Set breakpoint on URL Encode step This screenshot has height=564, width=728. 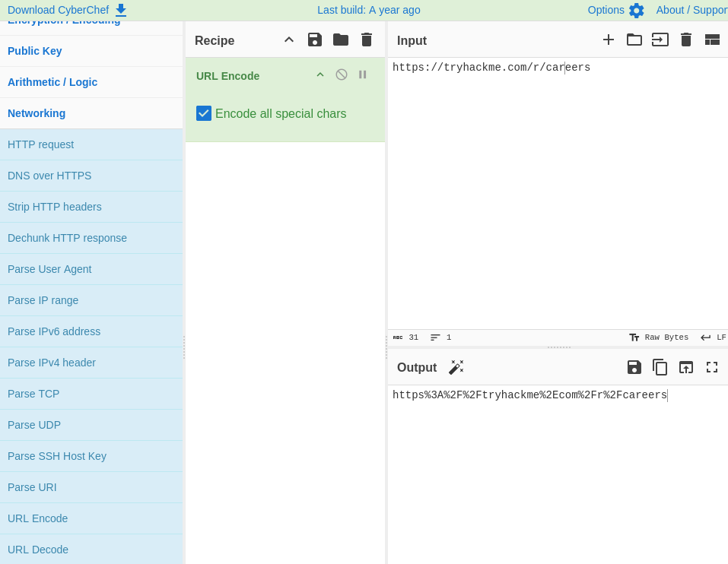(x=363, y=74)
